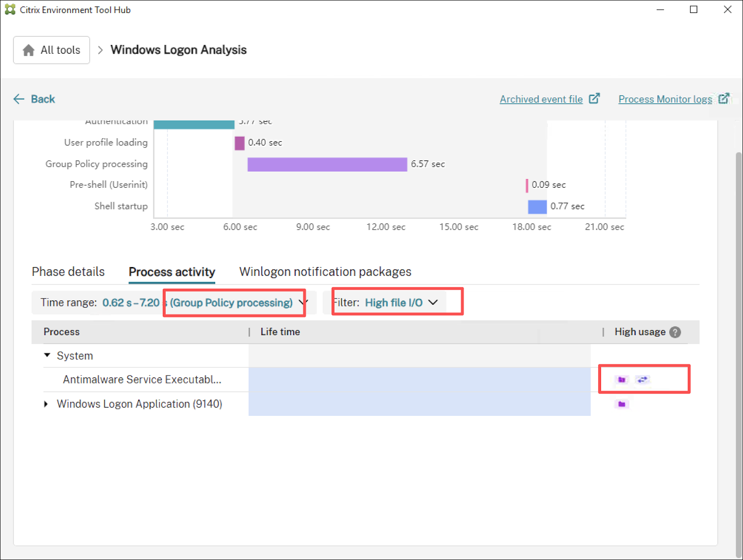Screen dimensions: 743x560
Task: Open the Winlogon notification packages tab
Action: (325, 272)
